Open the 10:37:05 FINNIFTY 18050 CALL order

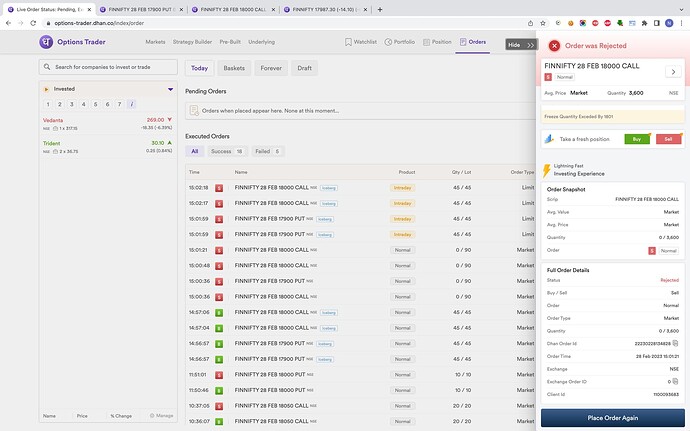(361, 406)
